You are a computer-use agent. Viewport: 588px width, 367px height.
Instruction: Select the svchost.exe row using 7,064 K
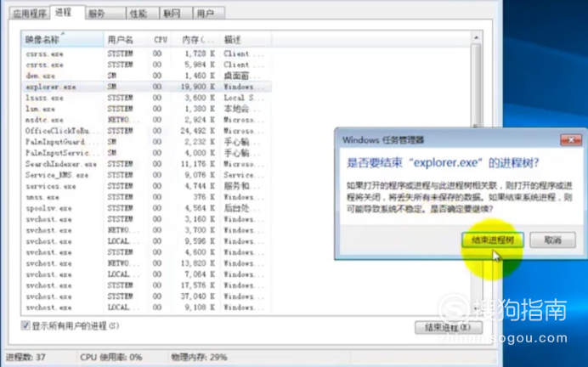point(146,274)
